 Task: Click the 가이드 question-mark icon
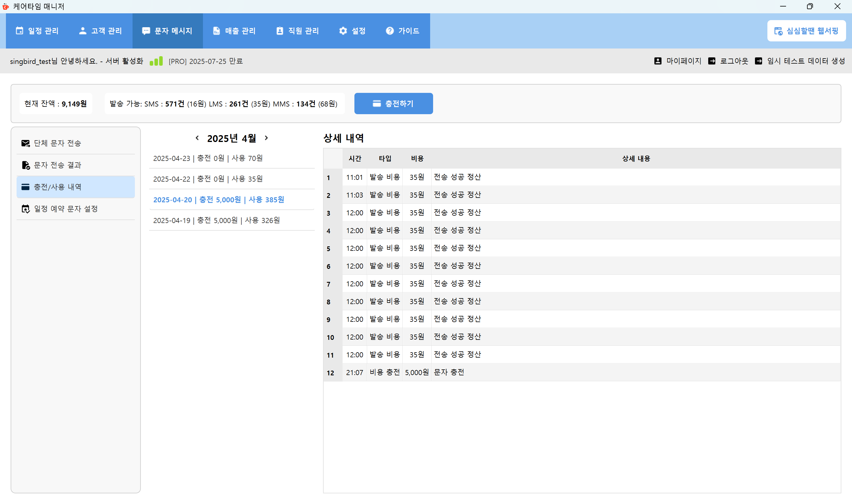pos(390,30)
